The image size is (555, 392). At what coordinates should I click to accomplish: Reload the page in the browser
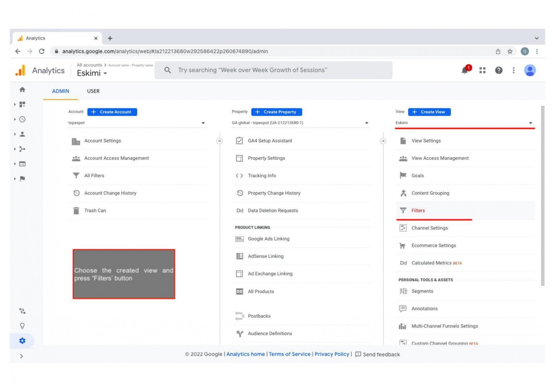click(42, 51)
